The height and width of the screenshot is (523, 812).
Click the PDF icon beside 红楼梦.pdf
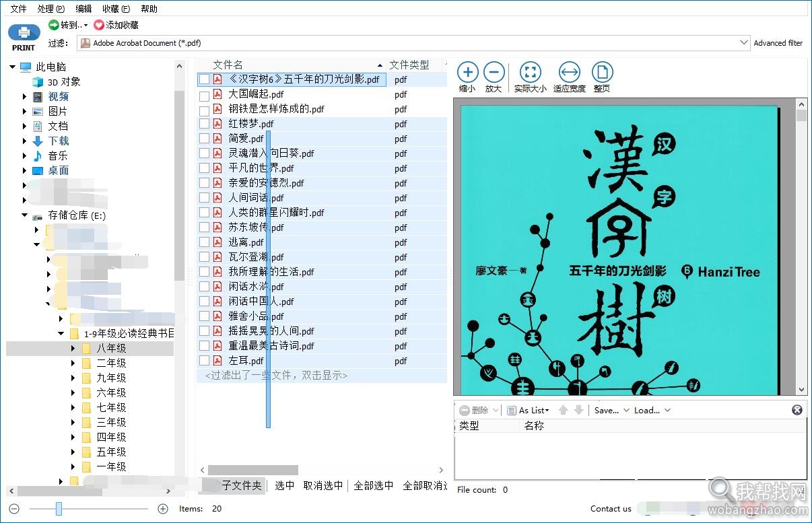[x=217, y=123]
